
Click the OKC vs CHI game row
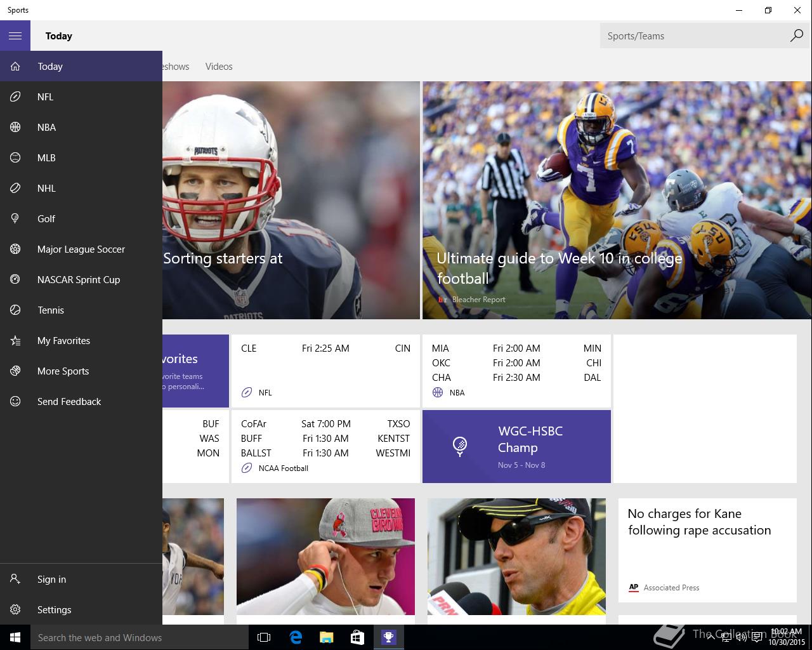click(516, 363)
